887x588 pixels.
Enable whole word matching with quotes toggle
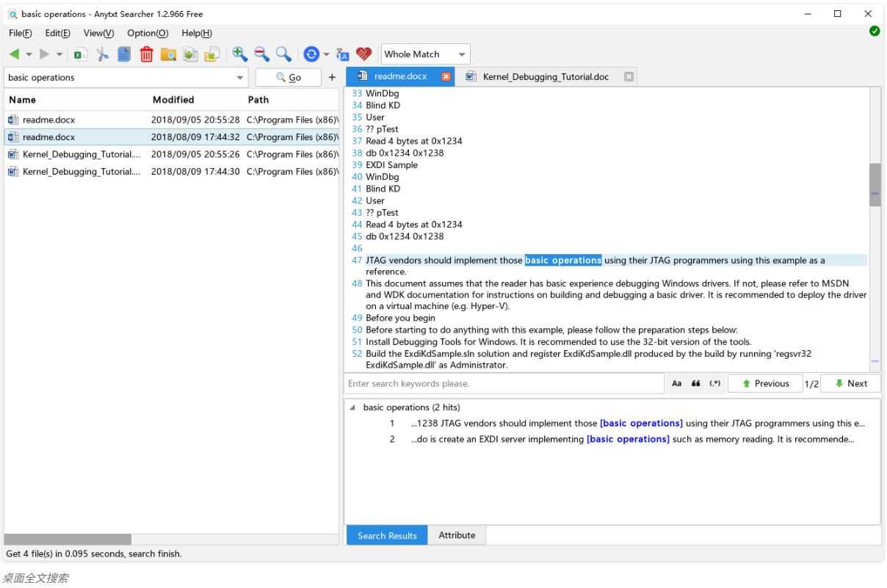point(695,382)
